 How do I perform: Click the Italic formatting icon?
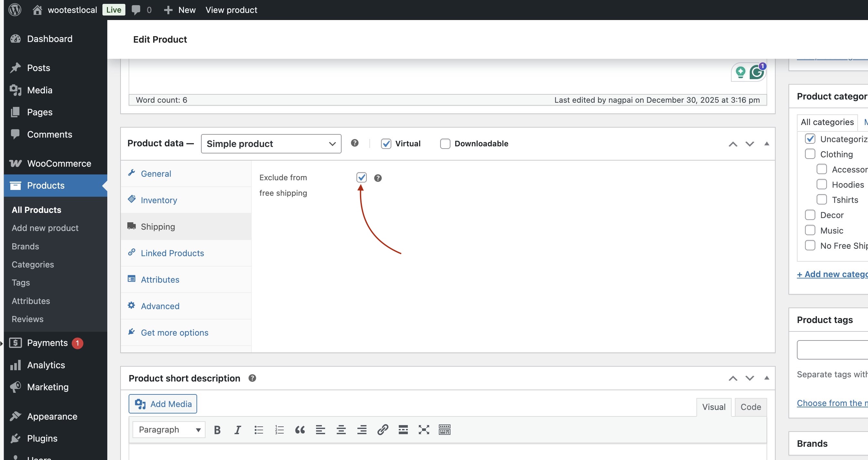point(238,430)
